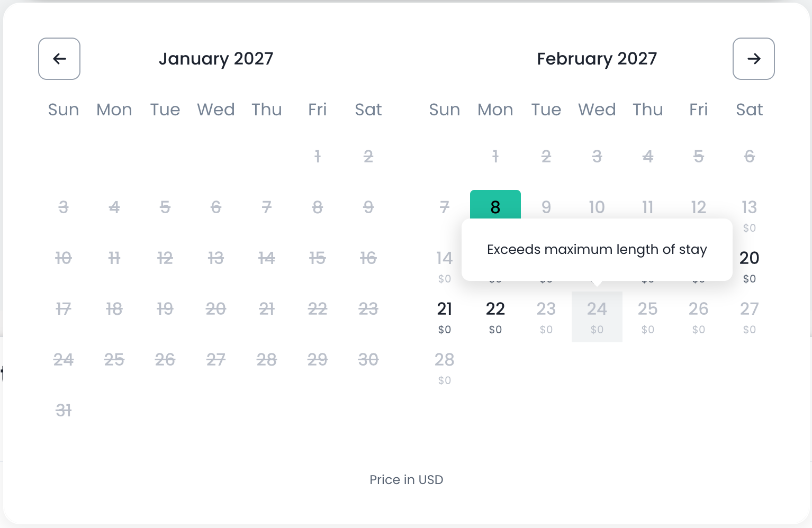This screenshot has width=812, height=528.
Task: Select February 25 in the calendar
Action: (x=647, y=316)
